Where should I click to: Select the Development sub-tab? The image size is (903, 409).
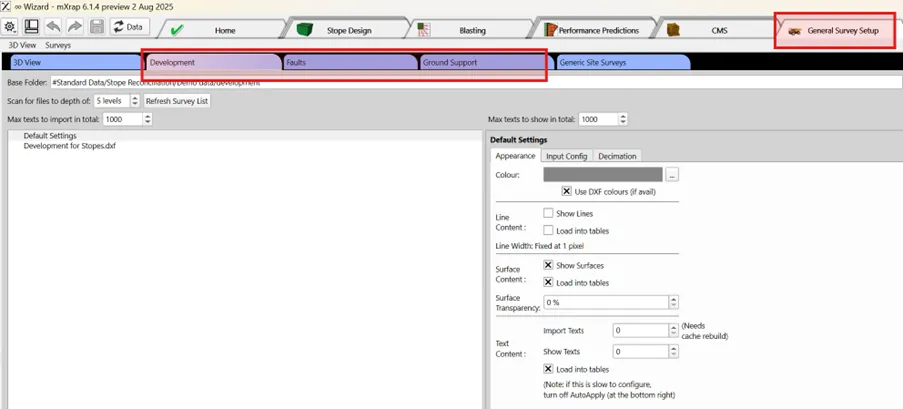tap(213, 62)
